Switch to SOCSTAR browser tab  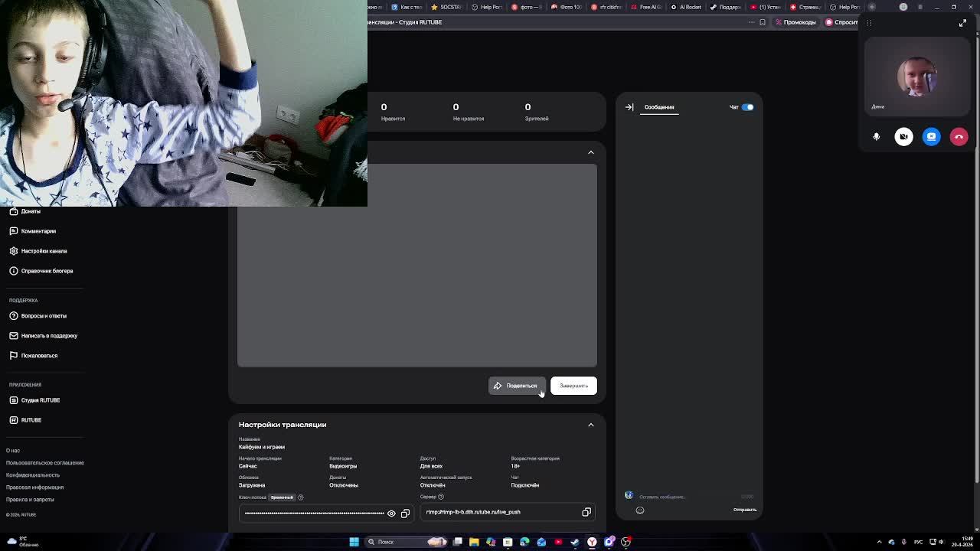coord(446,7)
